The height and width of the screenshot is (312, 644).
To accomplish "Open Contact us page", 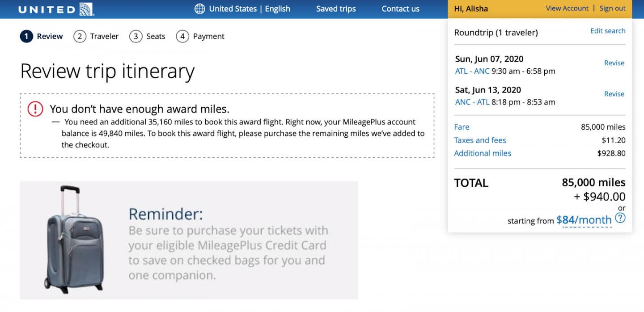I will point(400,9).
